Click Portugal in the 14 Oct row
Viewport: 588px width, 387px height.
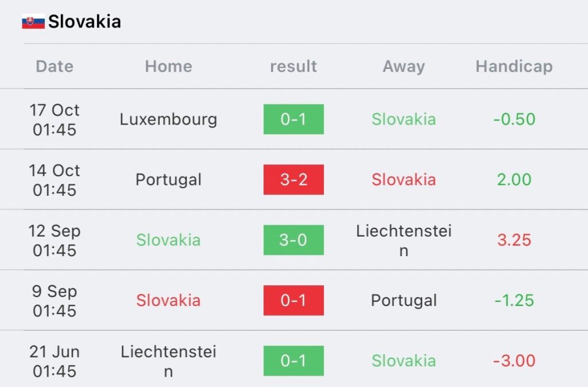pos(168,180)
